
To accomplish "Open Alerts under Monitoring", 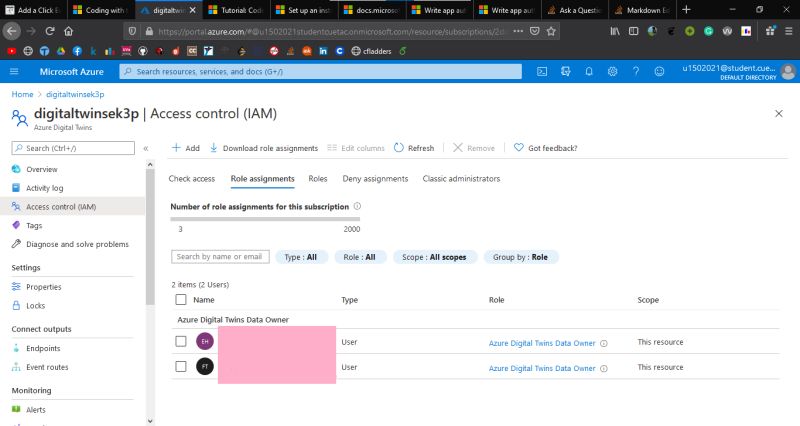I will click(36, 410).
